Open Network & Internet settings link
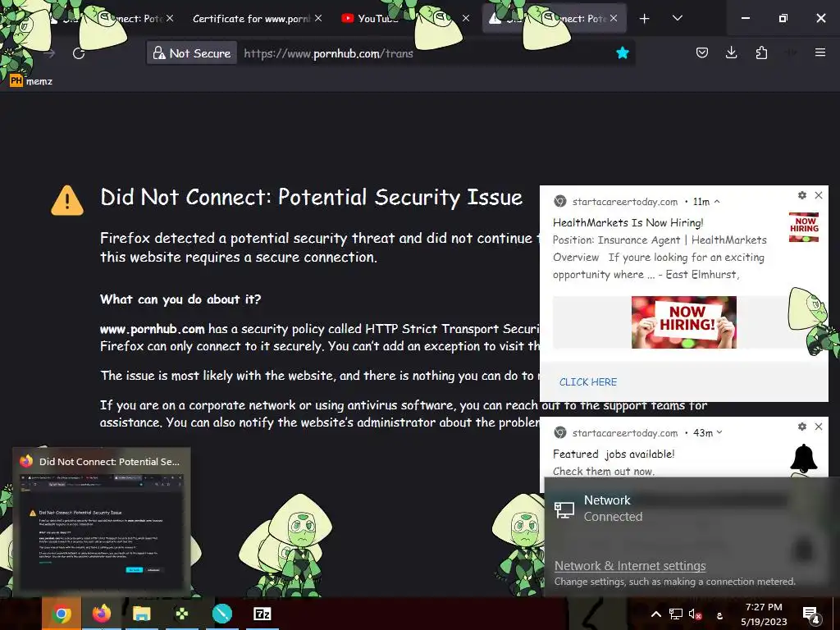 point(629,566)
